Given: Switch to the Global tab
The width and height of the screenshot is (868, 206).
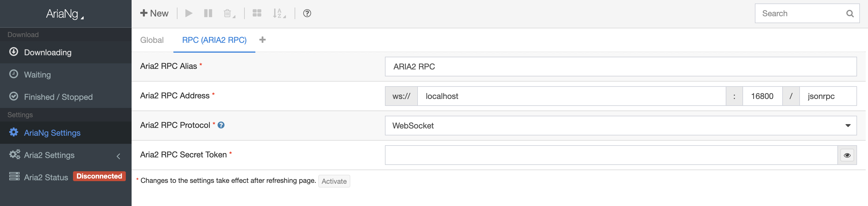Looking at the screenshot, I should click(x=151, y=40).
